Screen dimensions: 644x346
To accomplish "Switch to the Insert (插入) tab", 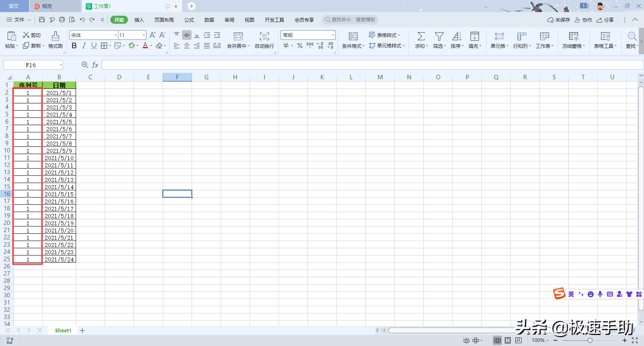I will (x=139, y=20).
